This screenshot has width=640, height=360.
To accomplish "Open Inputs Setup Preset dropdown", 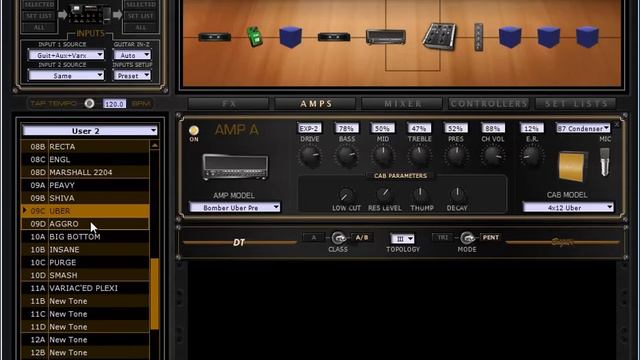I will [x=132, y=76].
